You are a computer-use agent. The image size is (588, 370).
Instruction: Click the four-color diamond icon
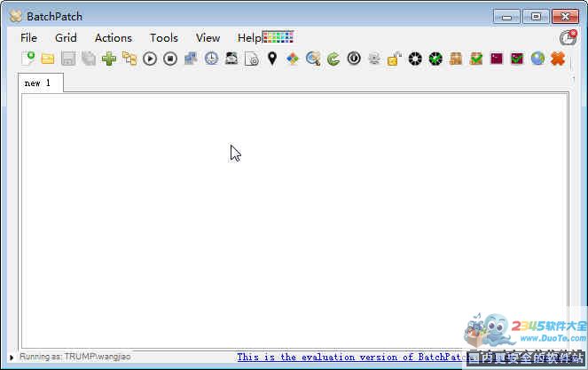point(293,59)
